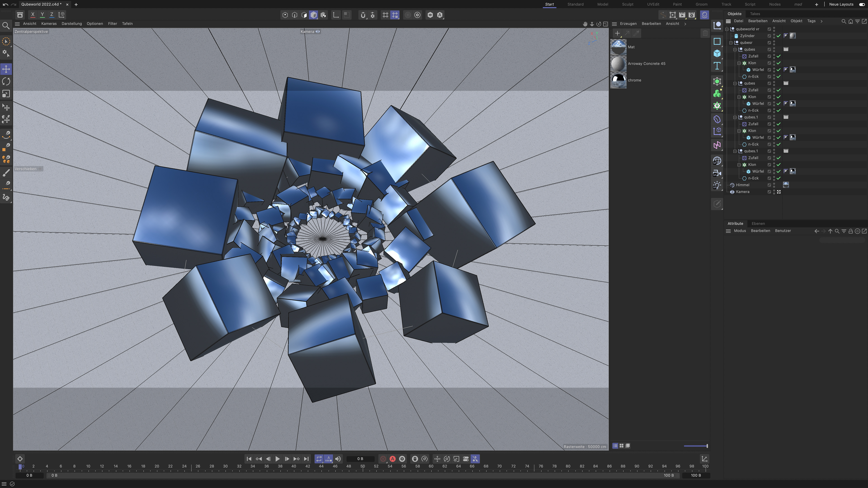
Task: Toggle Neue Layouts switch
Action: pyautogui.click(x=862, y=4)
